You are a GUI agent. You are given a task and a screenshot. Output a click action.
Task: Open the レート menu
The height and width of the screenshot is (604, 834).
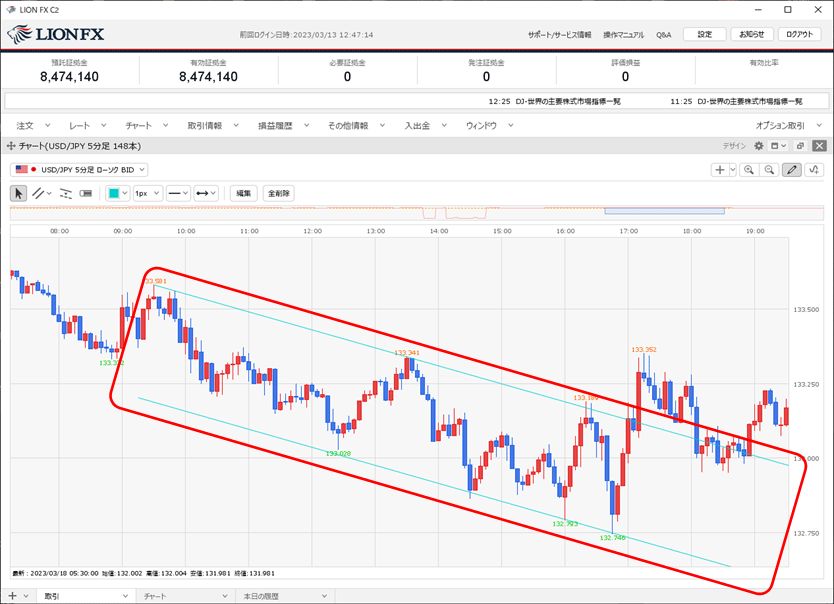[88, 125]
